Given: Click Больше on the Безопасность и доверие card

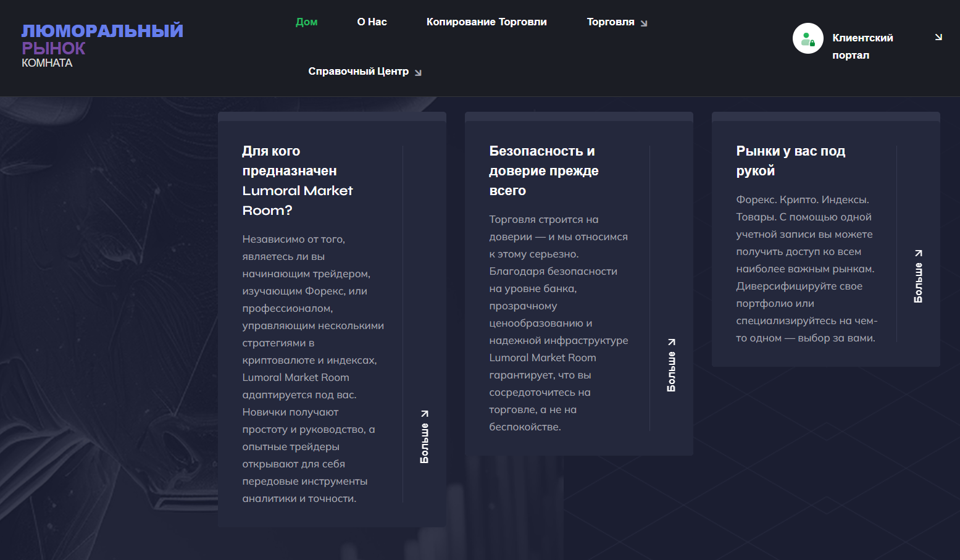Looking at the screenshot, I should click(x=671, y=371).
